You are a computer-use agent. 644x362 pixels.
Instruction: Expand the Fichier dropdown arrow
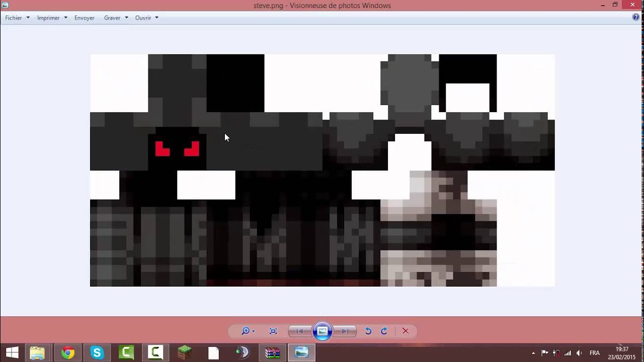[x=28, y=18]
